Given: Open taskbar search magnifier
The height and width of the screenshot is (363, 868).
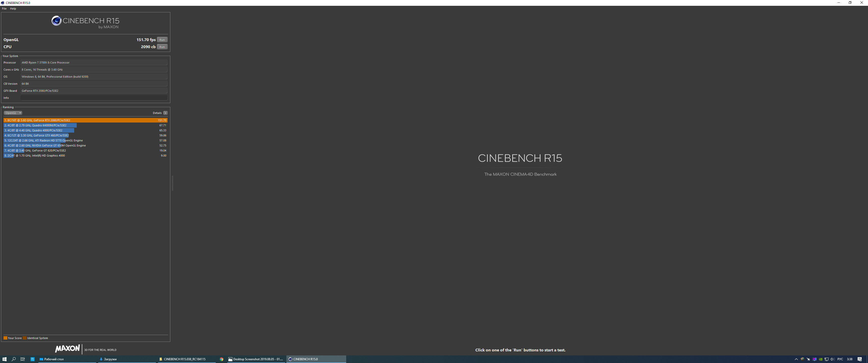Looking at the screenshot, I should (14, 359).
